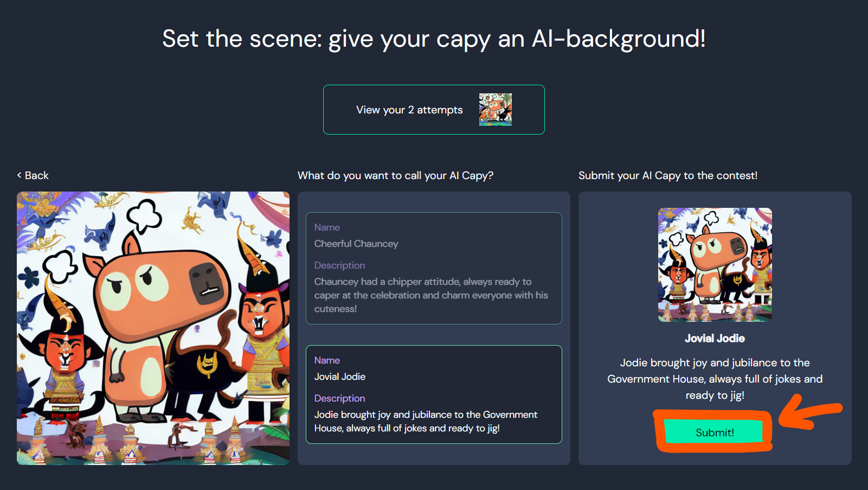This screenshot has width=868, height=490.
Task: Click Description label in Jodie card
Action: [339, 398]
